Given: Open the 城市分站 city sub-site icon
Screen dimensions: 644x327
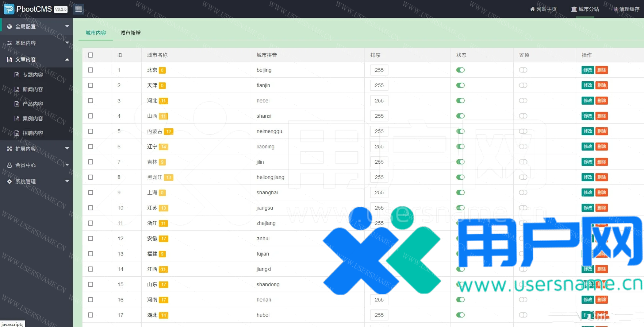Looking at the screenshot, I should pos(574,9).
